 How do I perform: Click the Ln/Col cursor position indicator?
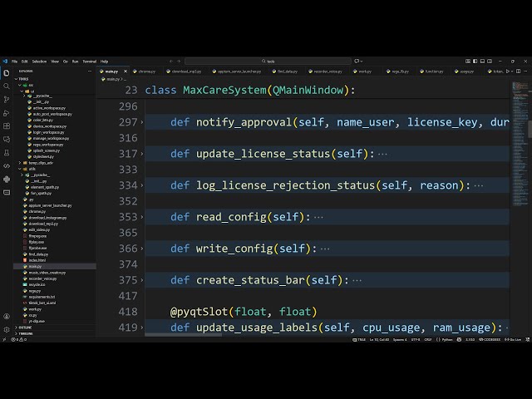[x=379, y=339]
